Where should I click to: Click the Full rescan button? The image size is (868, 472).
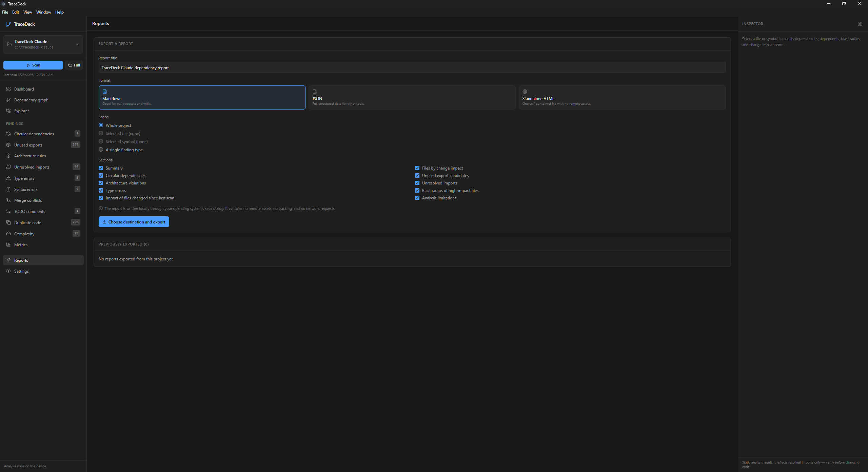click(74, 65)
